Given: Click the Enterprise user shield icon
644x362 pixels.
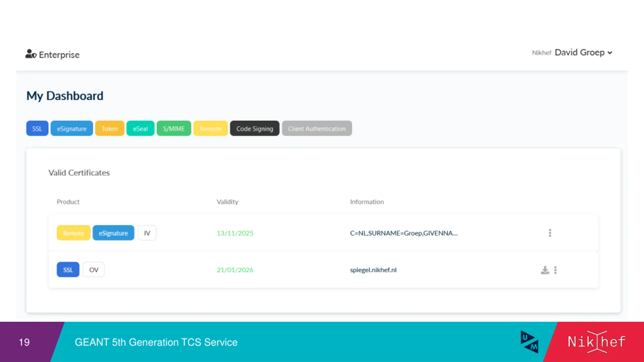Looking at the screenshot, I should tap(31, 54).
